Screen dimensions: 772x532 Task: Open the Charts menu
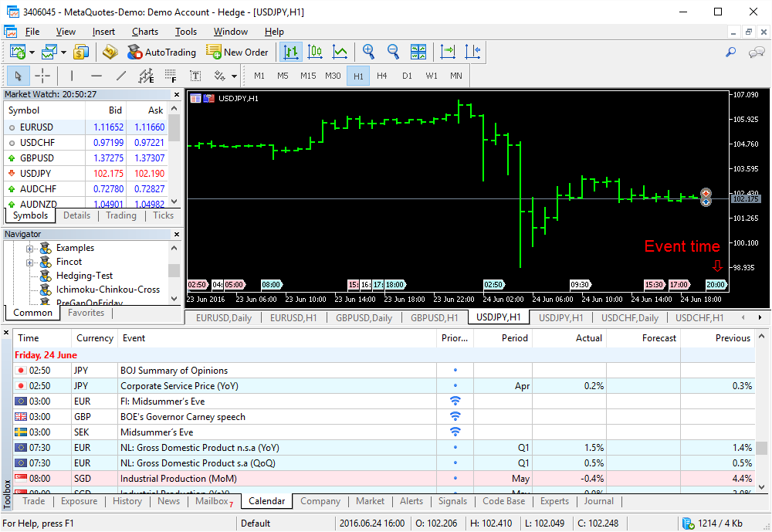pyautogui.click(x=144, y=32)
